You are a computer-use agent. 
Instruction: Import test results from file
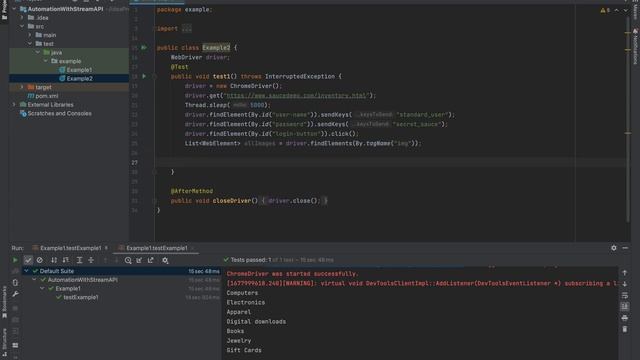[x=139, y=260]
